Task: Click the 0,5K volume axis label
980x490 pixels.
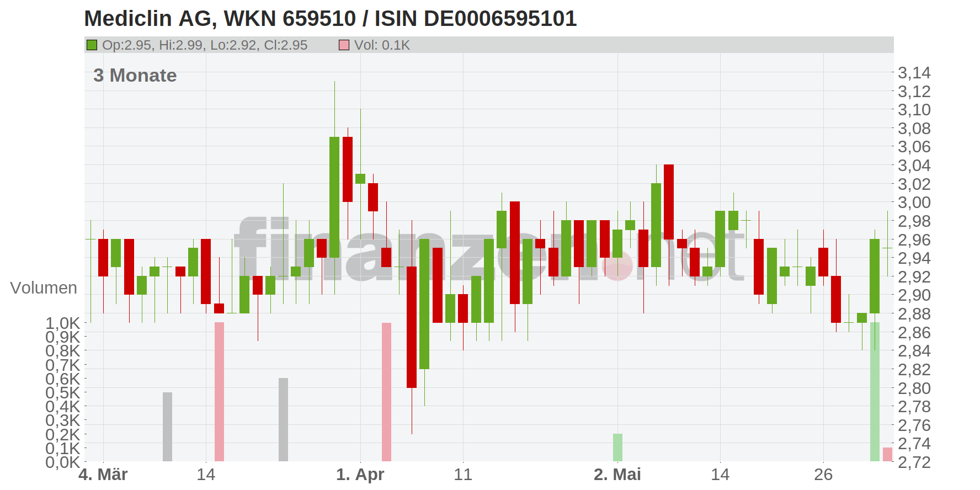Action: point(62,393)
